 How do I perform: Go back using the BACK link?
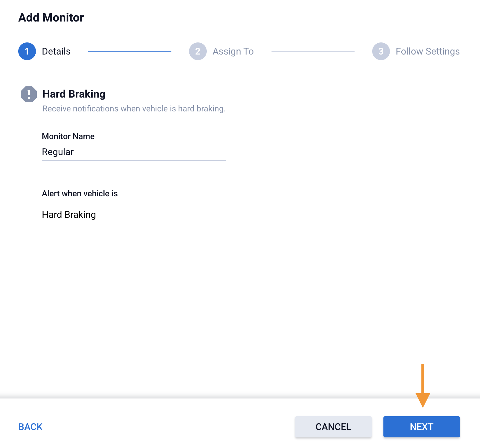click(30, 427)
